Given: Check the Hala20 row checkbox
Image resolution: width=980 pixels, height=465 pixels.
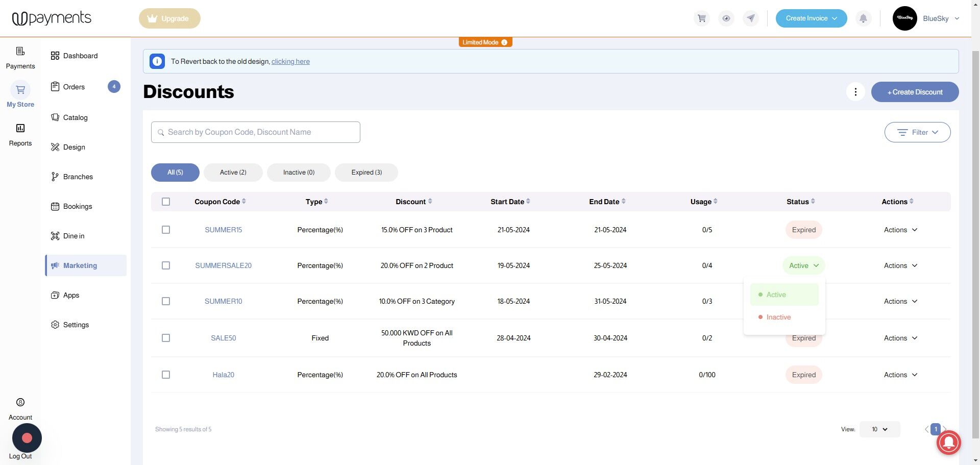Looking at the screenshot, I should [166, 375].
